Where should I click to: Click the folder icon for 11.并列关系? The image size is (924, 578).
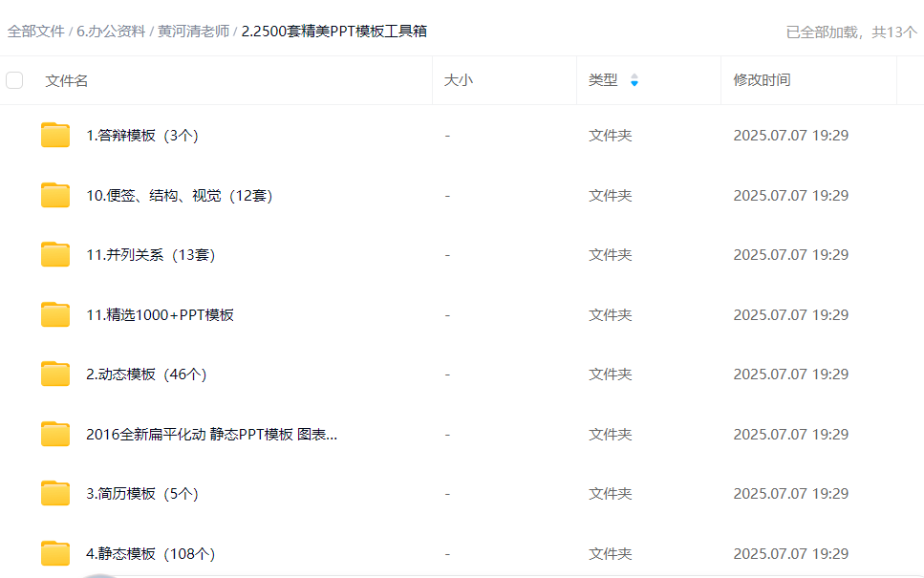(55, 255)
